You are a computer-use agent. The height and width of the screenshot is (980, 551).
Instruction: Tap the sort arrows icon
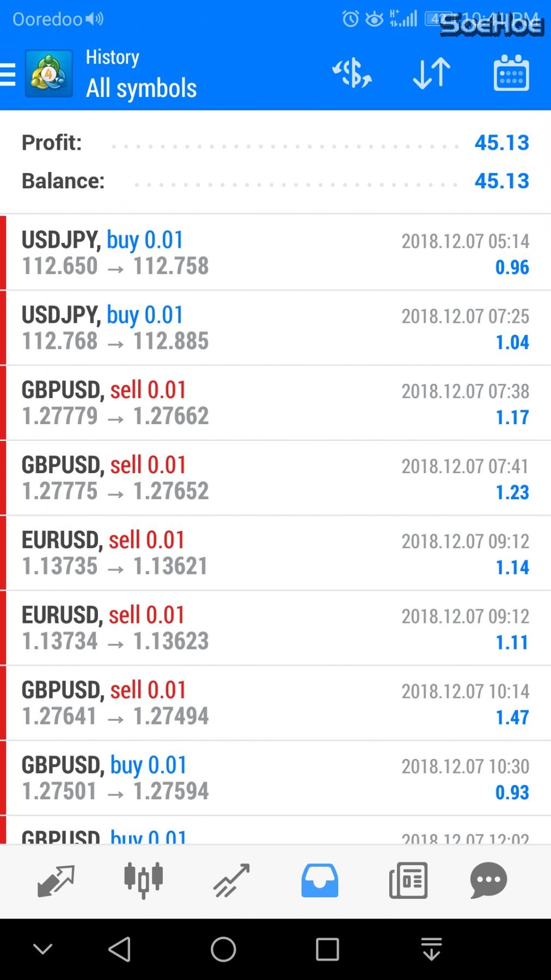[431, 73]
